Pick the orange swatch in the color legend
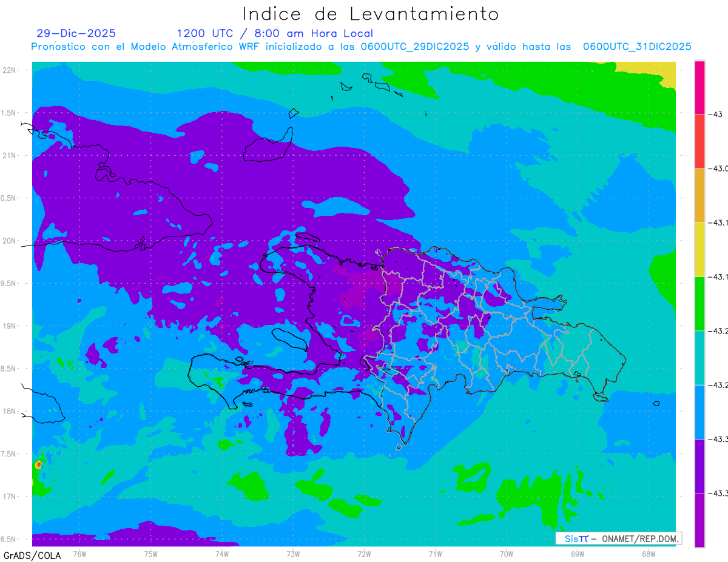Screen dimensions: 728x562 click(x=699, y=195)
